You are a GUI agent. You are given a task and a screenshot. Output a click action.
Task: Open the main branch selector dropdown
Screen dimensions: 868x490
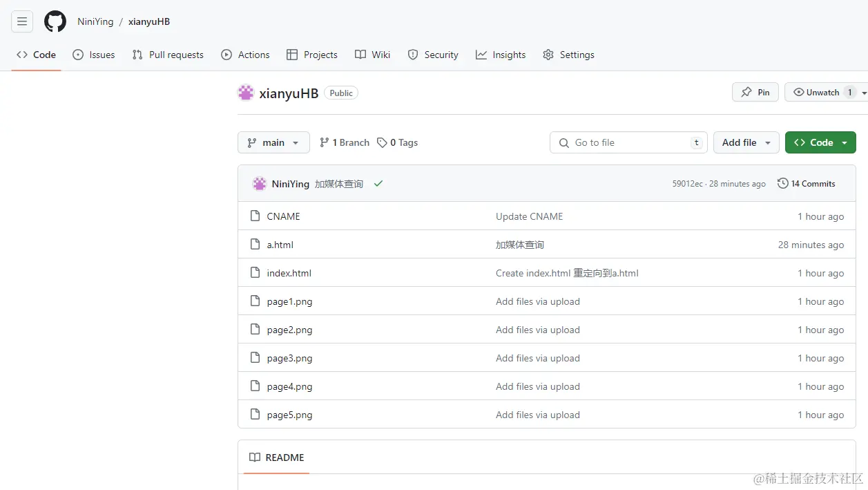273,142
